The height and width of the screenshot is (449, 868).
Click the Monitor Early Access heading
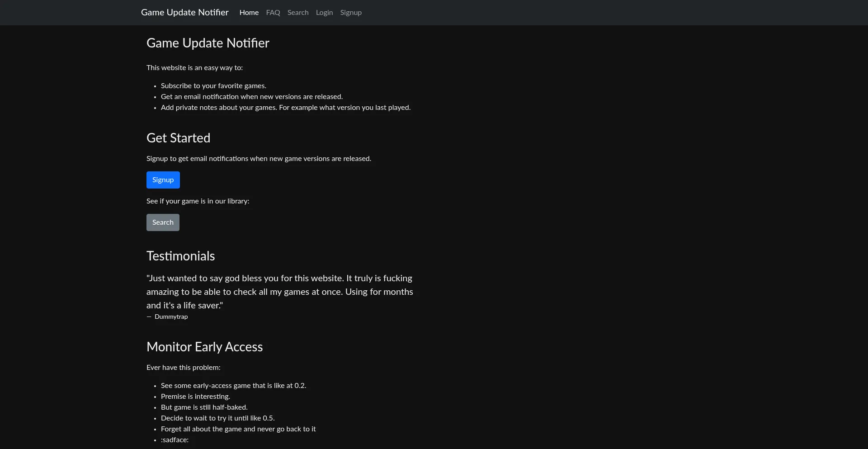pos(204,347)
